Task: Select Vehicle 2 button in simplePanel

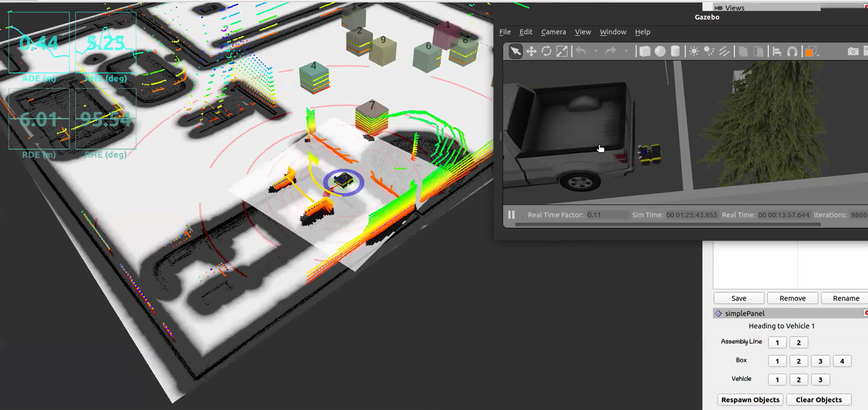Action: coord(798,380)
